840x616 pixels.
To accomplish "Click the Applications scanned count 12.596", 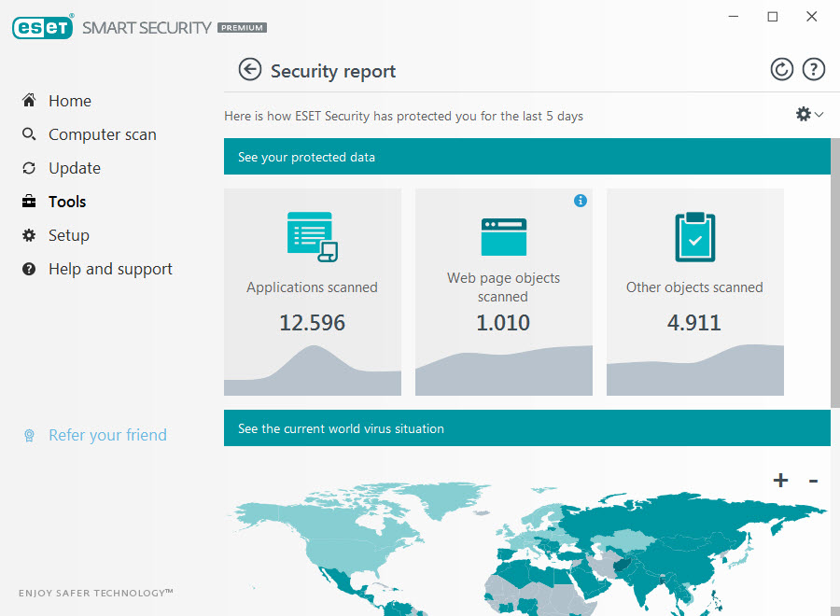I will [313, 322].
